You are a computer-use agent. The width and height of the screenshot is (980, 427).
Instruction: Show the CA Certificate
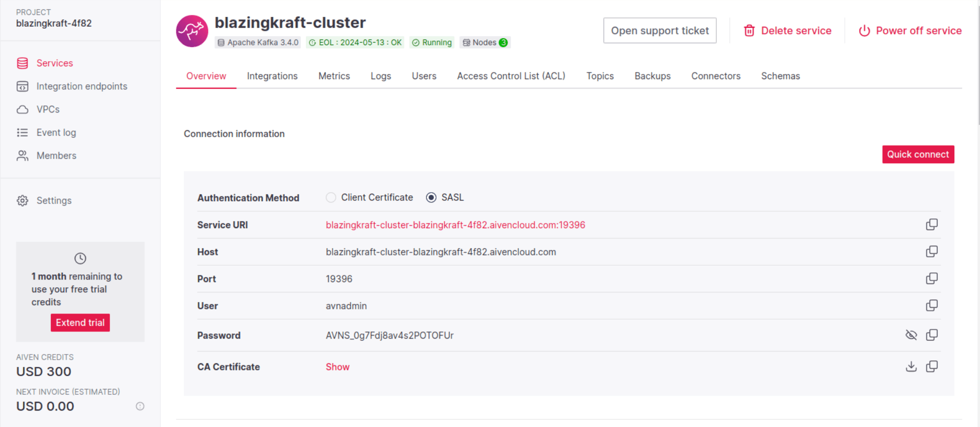coord(337,367)
